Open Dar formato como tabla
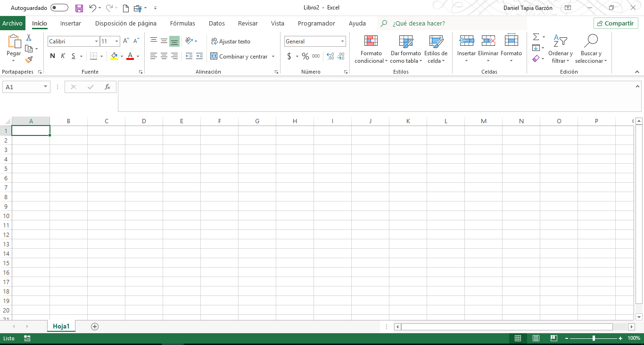Viewport: 644px width, 345px height. (x=406, y=50)
